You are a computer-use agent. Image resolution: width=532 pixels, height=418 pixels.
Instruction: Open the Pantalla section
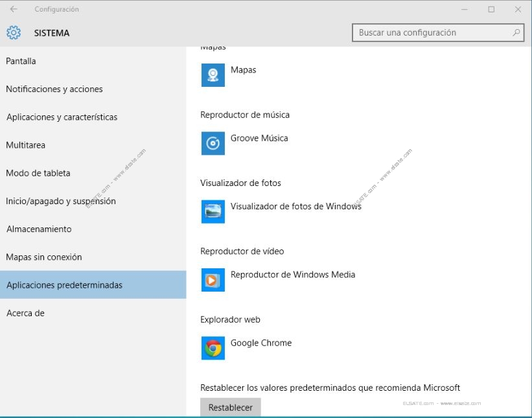(93, 61)
